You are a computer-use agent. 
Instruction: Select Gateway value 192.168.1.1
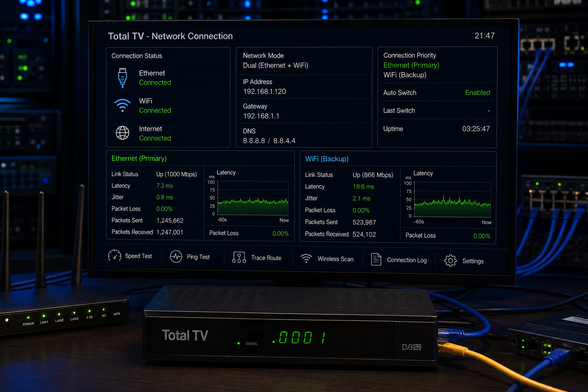(261, 116)
